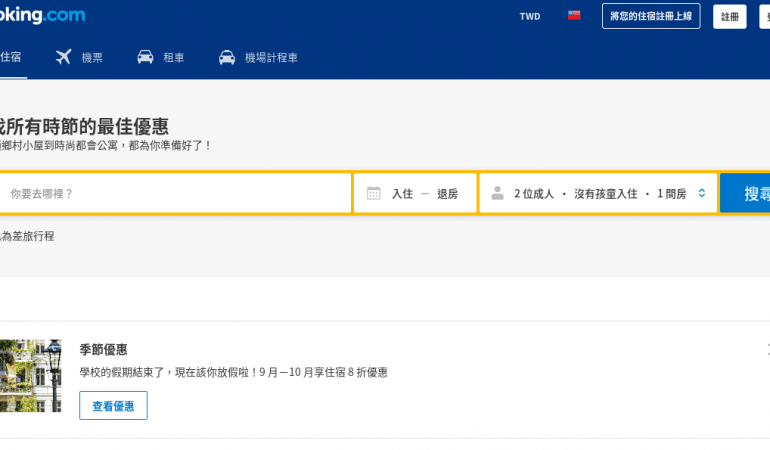The image size is (770, 450).
Task: Open the 機票 tab
Action: click(92, 58)
